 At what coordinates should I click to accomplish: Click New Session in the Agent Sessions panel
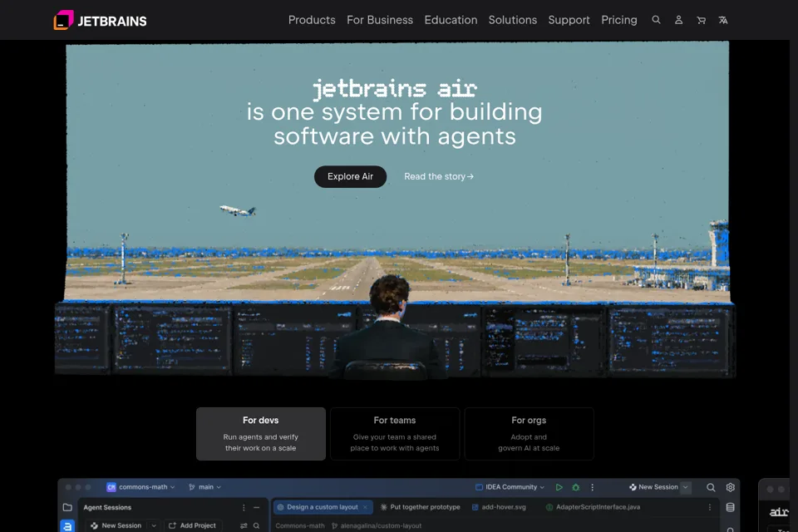116,525
